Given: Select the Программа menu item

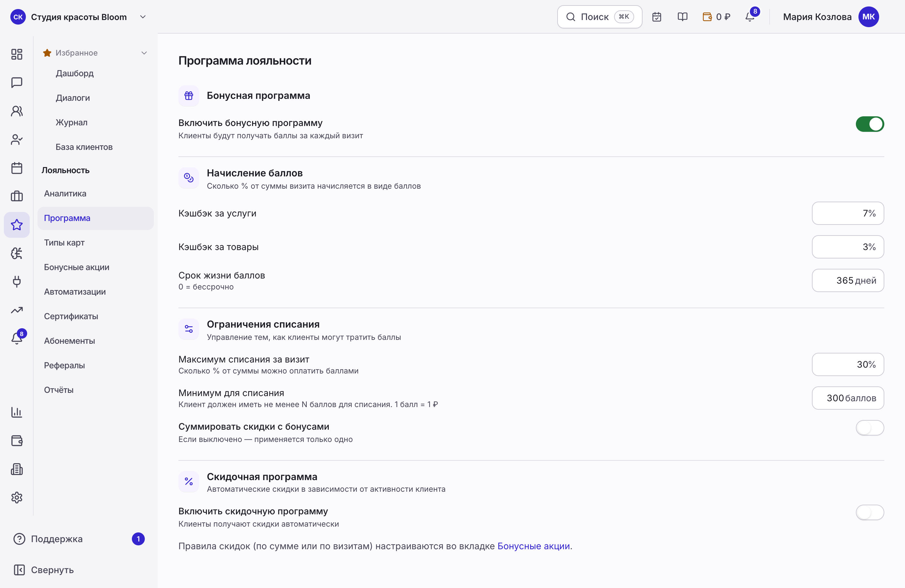Looking at the screenshot, I should [x=95, y=218].
